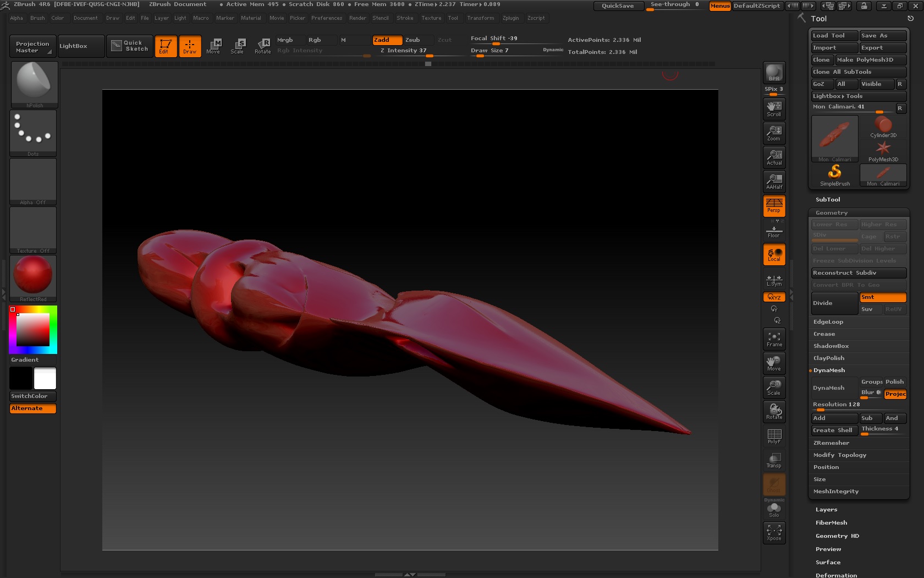Viewport: 924px width, 578px height.
Task: Select the Scroll canvas tool
Action: click(x=774, y=109)
